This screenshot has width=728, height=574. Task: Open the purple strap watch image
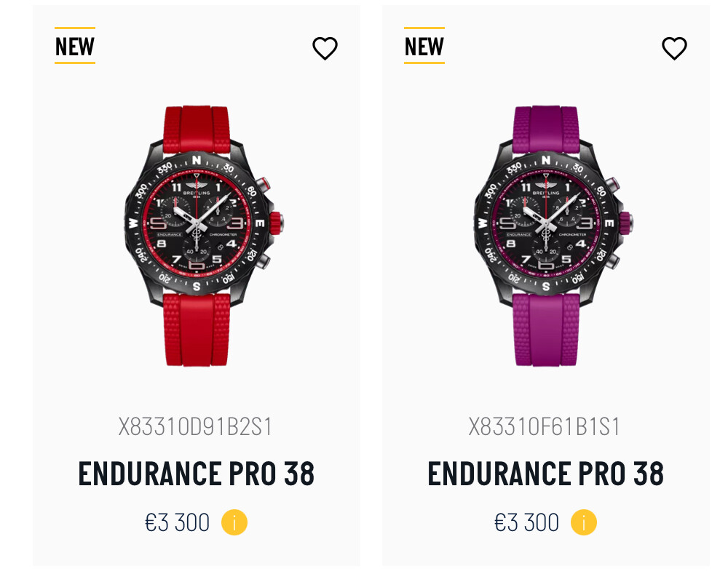tap(552, 236)
